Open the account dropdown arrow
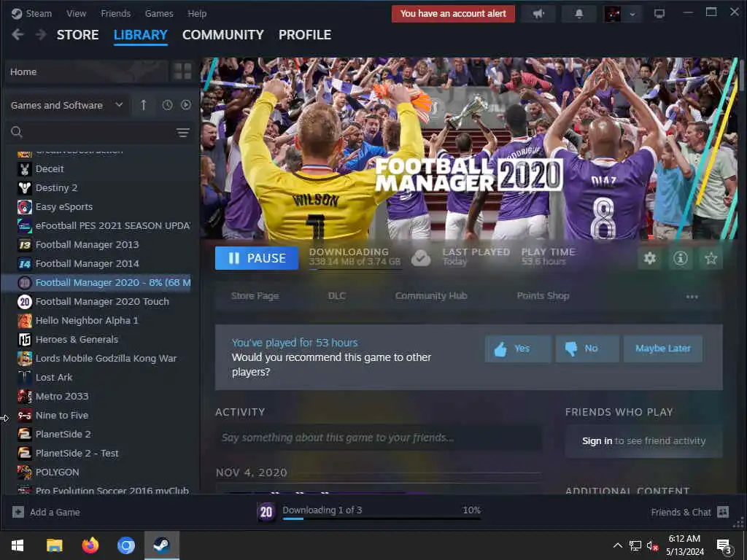The height and width of the screenshot is (560, 747). pos(632,14)
